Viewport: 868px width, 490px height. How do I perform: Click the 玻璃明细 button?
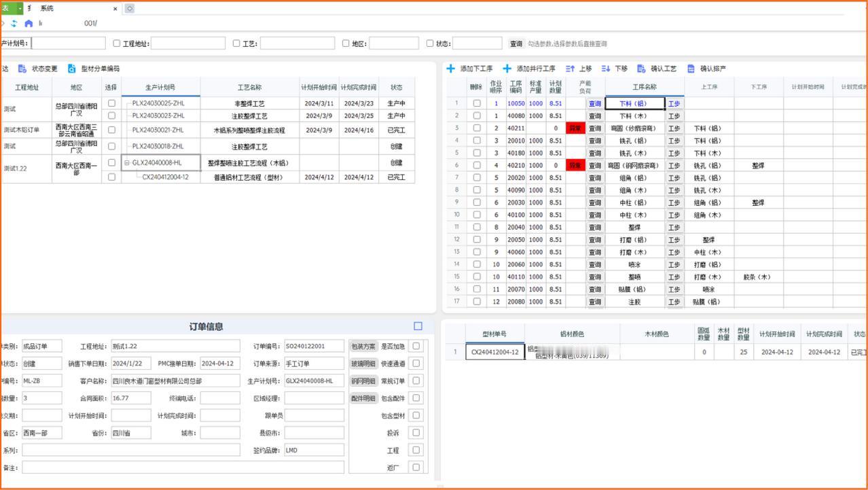click(363, 364)
